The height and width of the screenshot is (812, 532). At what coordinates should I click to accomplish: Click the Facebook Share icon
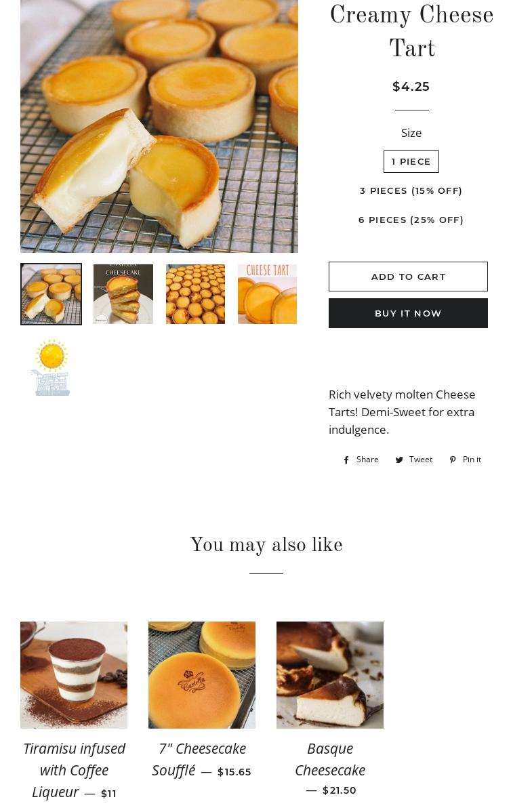pyautogui.click(x=347, y=460)
